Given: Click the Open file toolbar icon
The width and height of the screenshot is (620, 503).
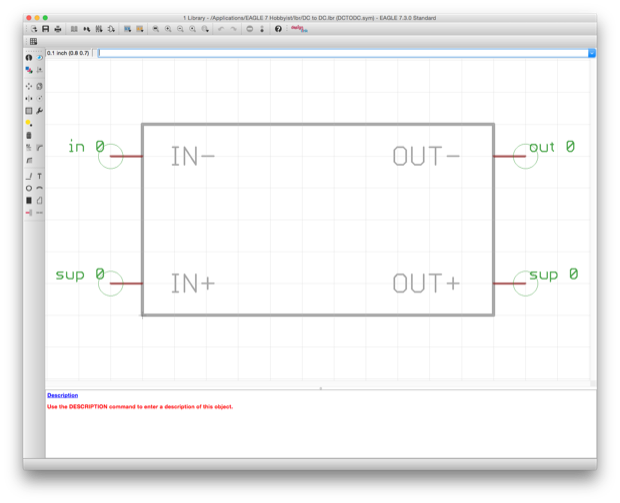Looking at the screenshot, I should [x=34, y=29].
